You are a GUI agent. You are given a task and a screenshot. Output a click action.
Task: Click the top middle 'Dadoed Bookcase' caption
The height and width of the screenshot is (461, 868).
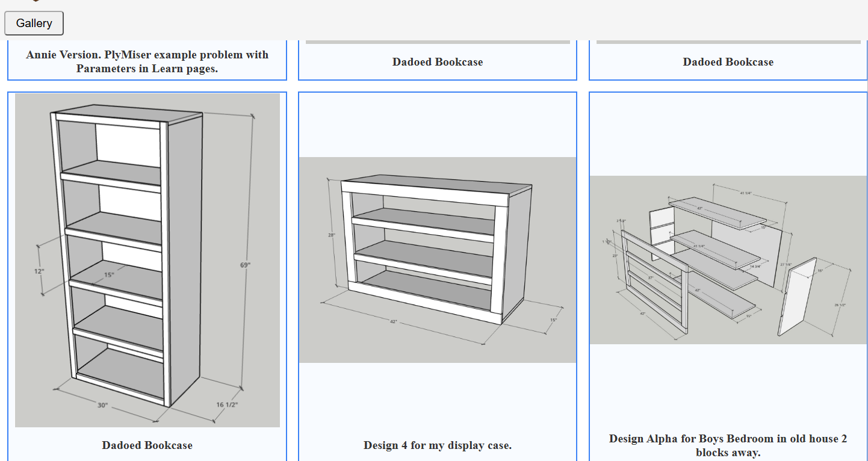[438, 61]
